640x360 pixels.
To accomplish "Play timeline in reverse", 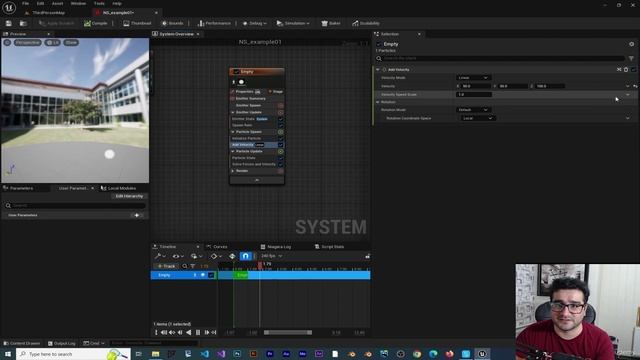I will [x=189, y=333].
